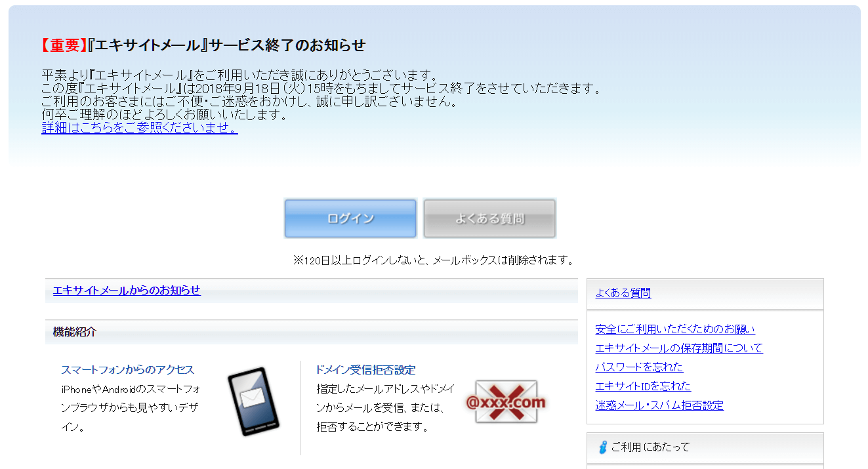The width and height of the screenshot is (868, 469).
Task: Click the crossed-out @xxx.com envelope icon
Action: [506, 401]
